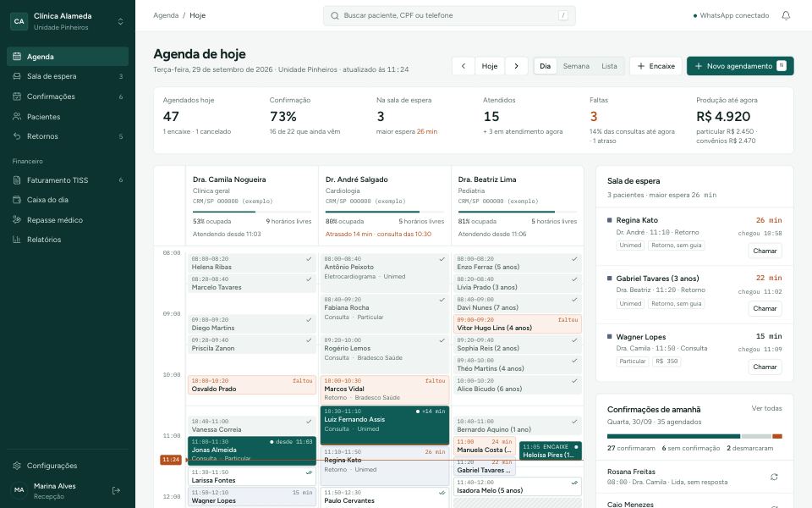Click the Pacientes people icon
The image size is (812, 508).
click(17, 117)
